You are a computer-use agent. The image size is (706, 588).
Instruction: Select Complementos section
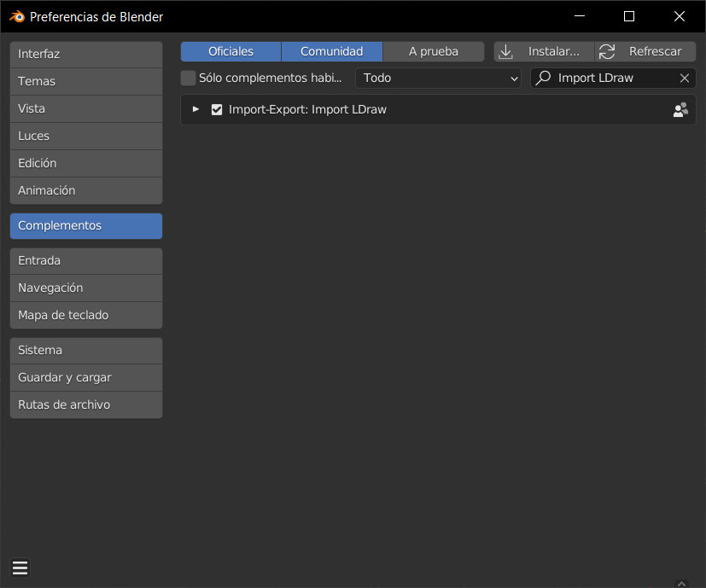tap(86, 226)
